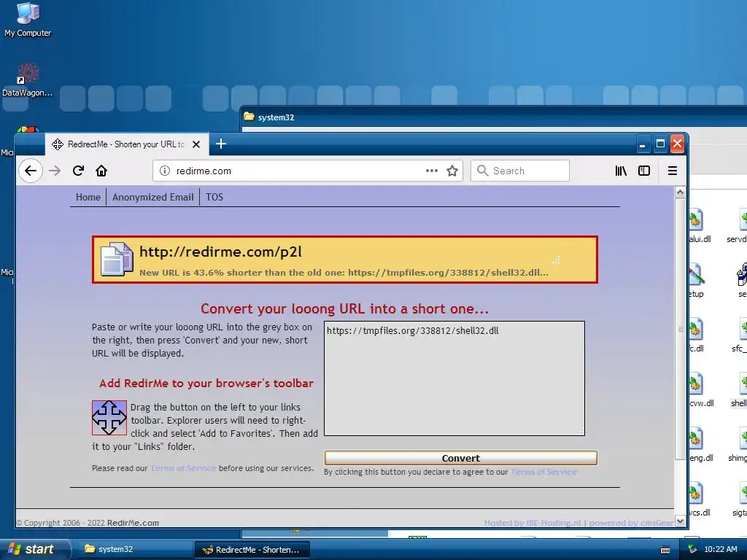The image size is (747, 560).
Task: Open the Anonymized Email page
Action: tap(153, 197)
